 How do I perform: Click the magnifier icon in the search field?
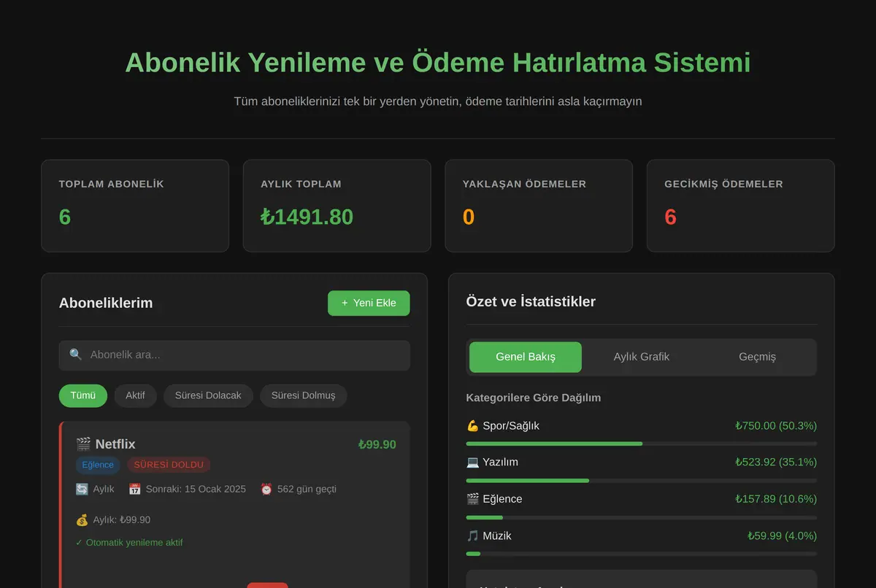[x=76, y=355]
